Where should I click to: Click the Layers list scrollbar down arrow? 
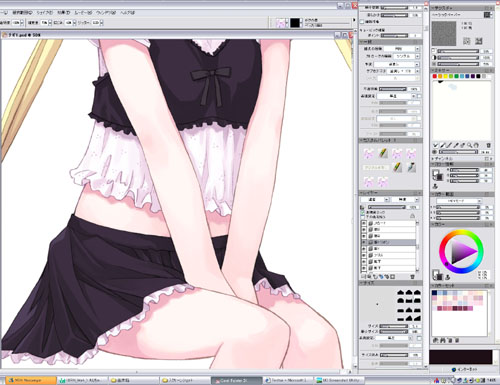click(x=417, y=270)
